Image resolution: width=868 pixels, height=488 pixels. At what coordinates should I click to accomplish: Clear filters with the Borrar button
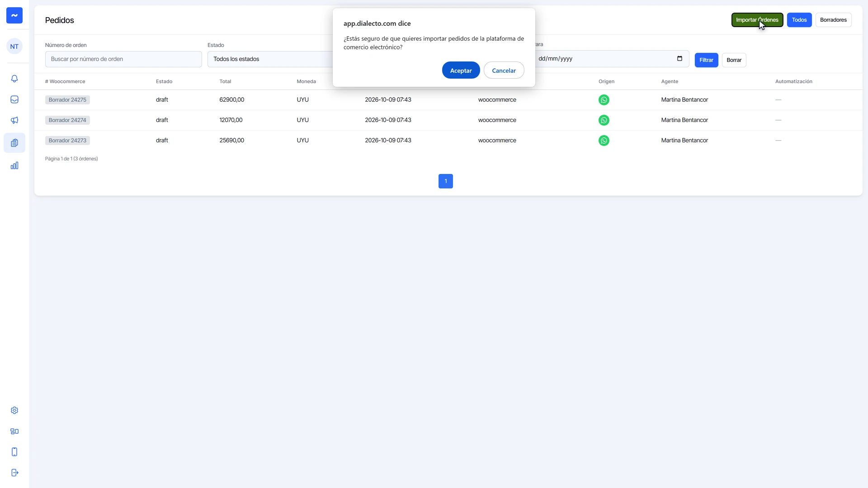[734, 60]
